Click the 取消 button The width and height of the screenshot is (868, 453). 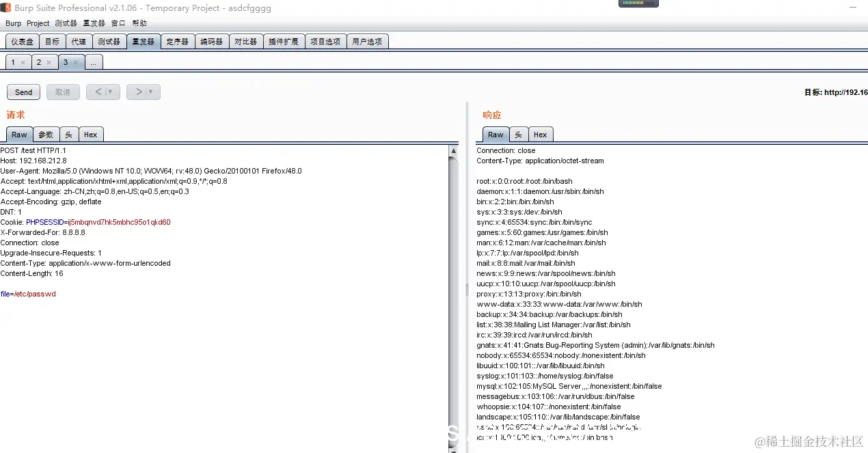pos(63,92)
